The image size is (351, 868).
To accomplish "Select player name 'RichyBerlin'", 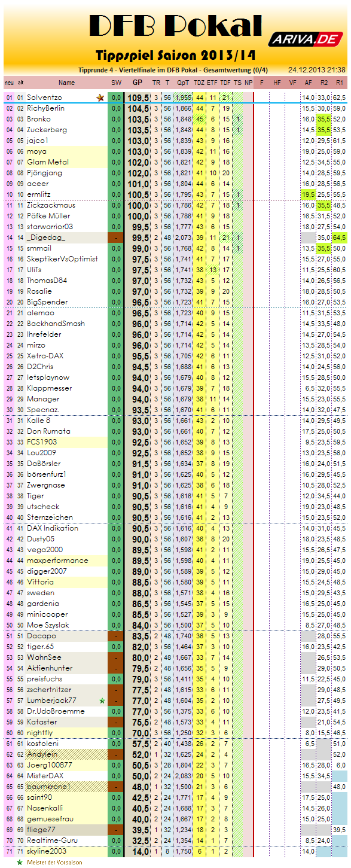I will pyautogui.click(x=46, y=108).
